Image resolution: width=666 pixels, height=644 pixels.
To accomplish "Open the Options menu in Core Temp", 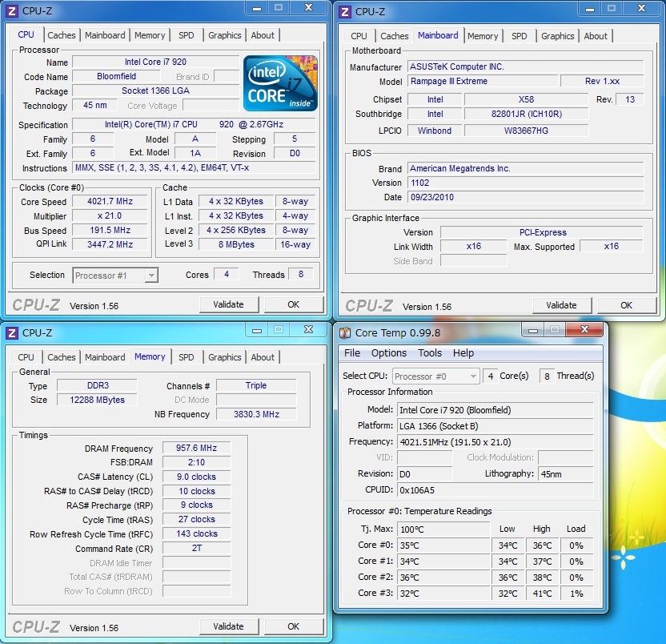I will 389,353.
